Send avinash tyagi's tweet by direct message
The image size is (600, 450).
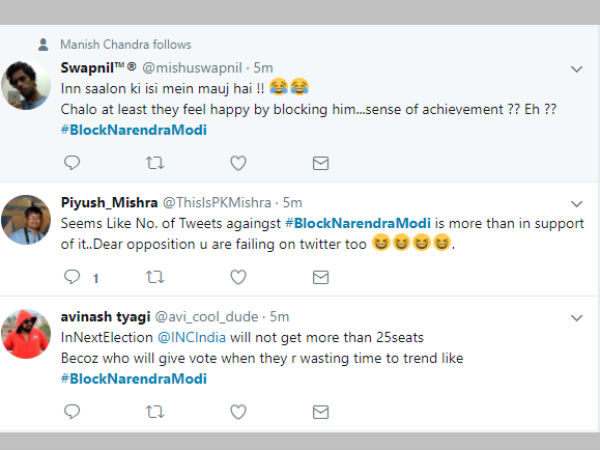(x=320, y=411)
